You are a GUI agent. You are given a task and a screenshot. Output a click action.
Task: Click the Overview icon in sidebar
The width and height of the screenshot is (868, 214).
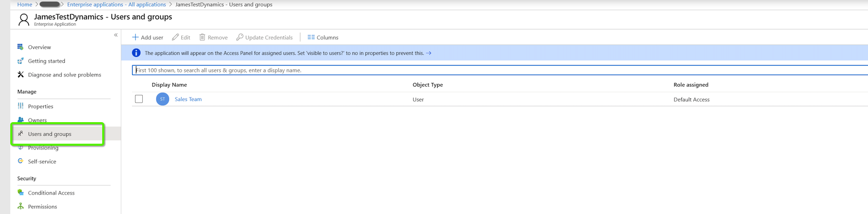coord(21,47)
